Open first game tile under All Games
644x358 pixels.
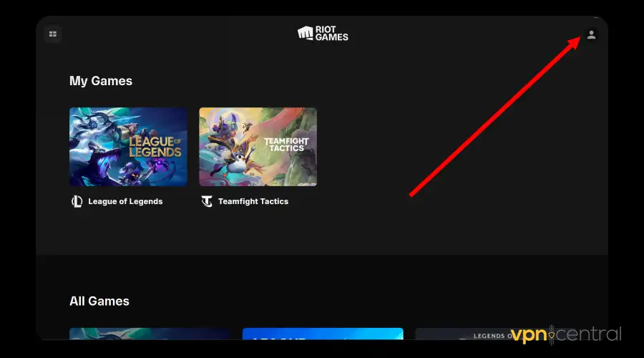tap(150, 334)
